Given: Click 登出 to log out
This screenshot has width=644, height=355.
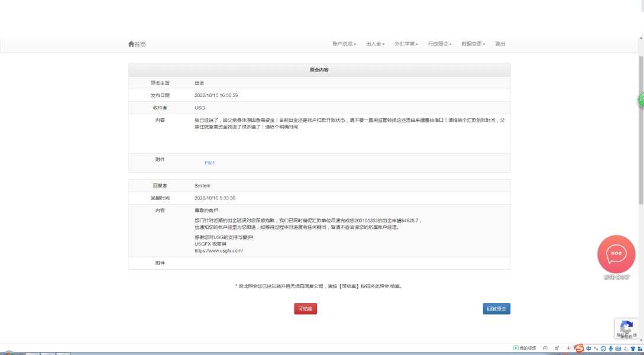Looking at the screenshot, I should (x=500, y=44).
